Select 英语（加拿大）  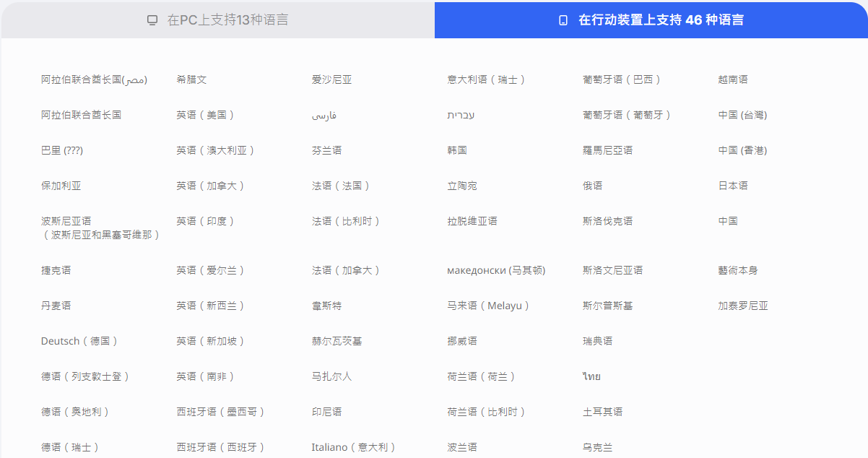(x=212, y=186)
